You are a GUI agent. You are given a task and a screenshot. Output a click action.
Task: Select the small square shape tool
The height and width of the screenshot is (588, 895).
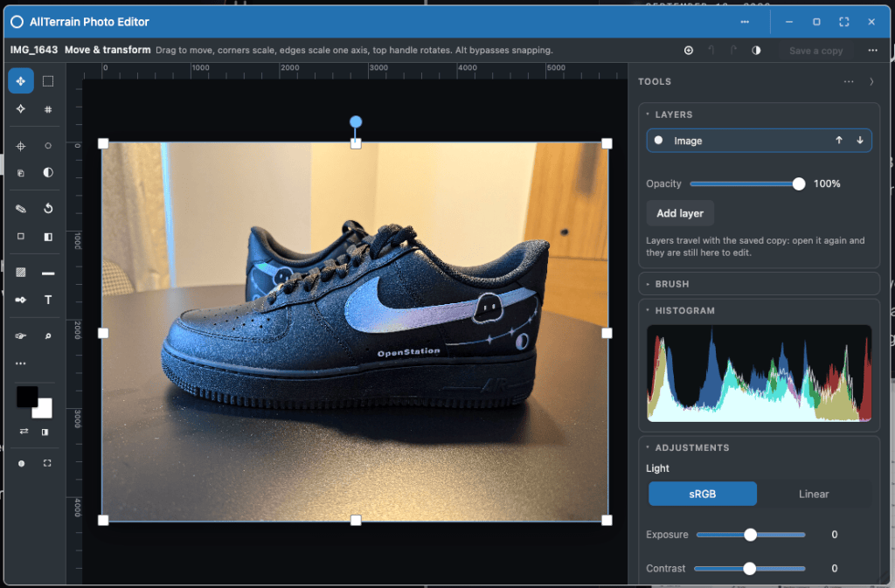tap(21, 236)
